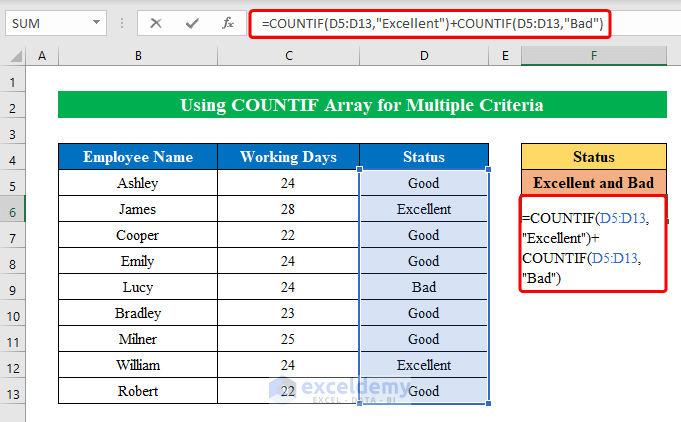Click Emily's working days value 24
This screenshot has height=422, width=681.
289,261
